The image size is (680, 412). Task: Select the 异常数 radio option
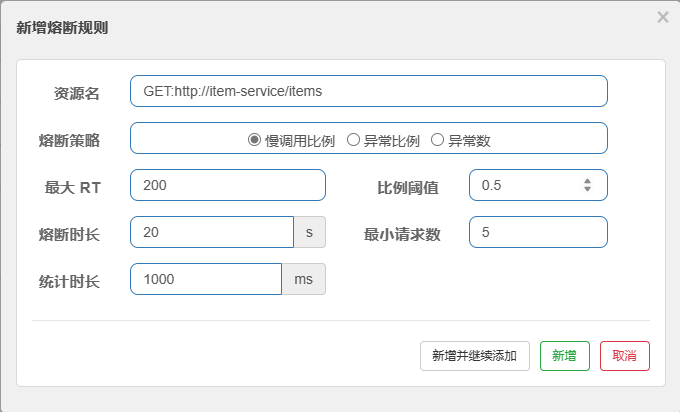[437, 140]
